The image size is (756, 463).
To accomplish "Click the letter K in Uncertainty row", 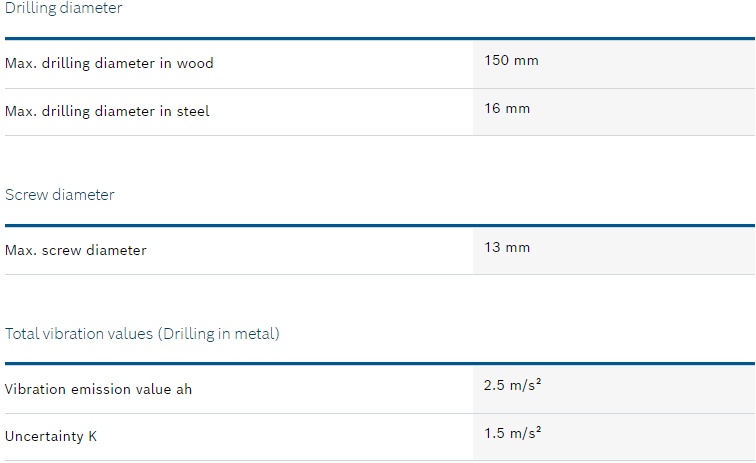I will pyautogui.click(x=92, y=436).
